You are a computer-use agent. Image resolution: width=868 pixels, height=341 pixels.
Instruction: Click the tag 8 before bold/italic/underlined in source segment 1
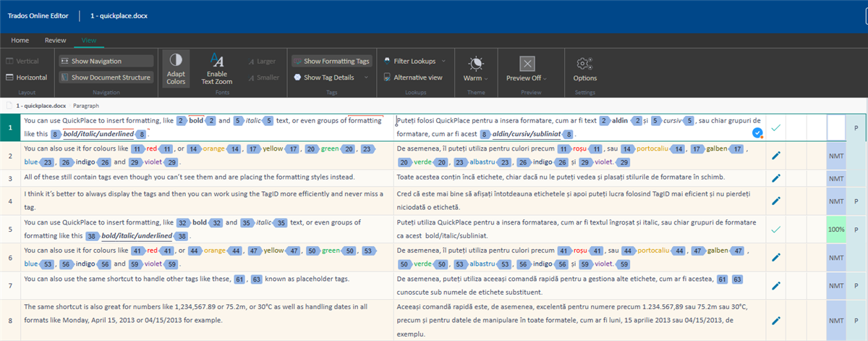tap(55, 134)
